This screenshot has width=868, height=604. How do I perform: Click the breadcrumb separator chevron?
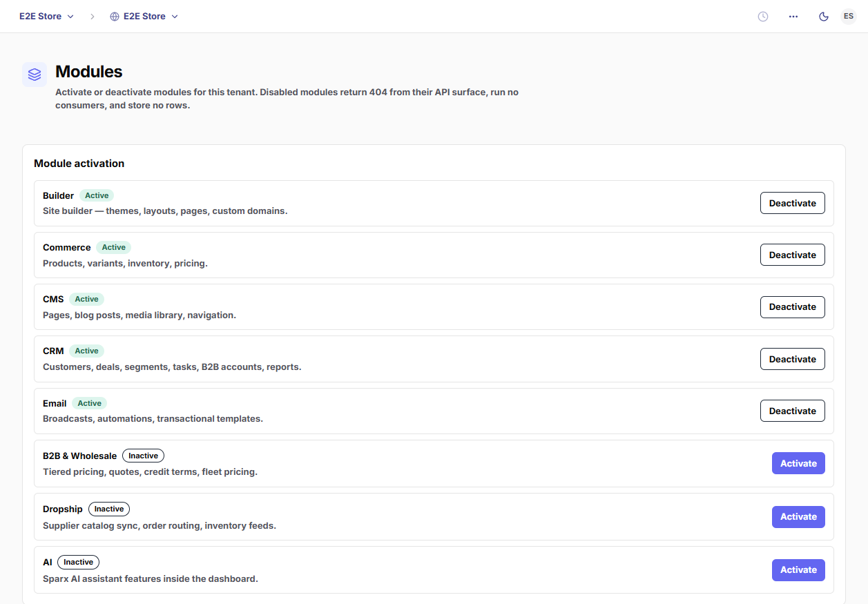coord(93,17)
